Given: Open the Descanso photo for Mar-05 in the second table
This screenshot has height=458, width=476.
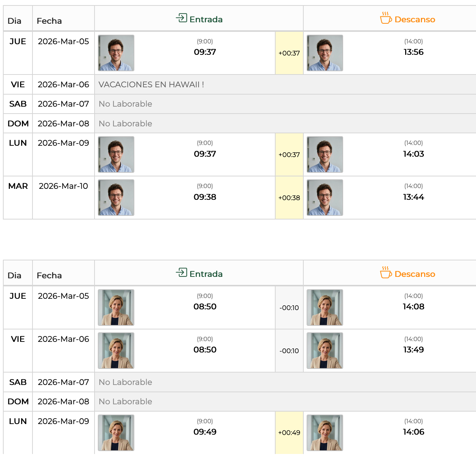Looking at the screenshot, I should point(325,308).
